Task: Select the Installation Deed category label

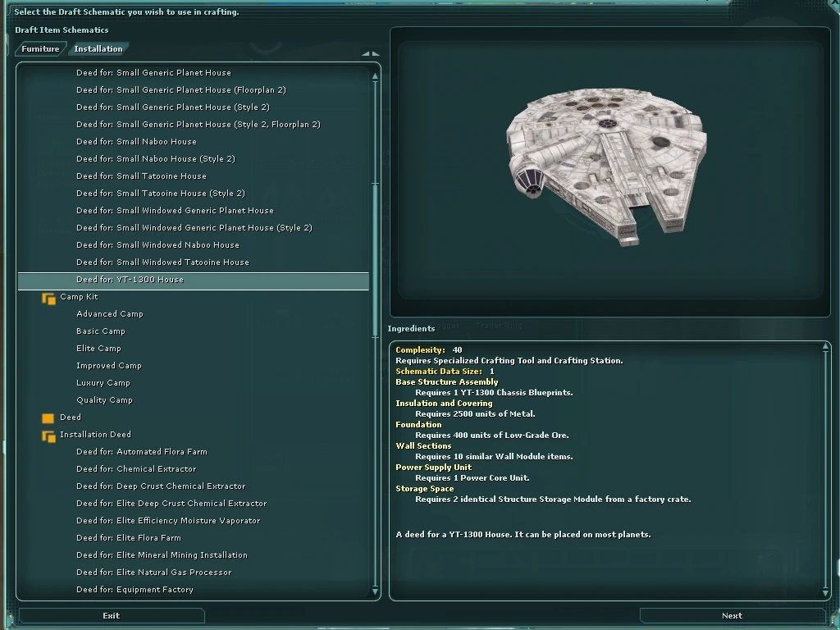Action: pyautogui.click(x=95, y=435)
